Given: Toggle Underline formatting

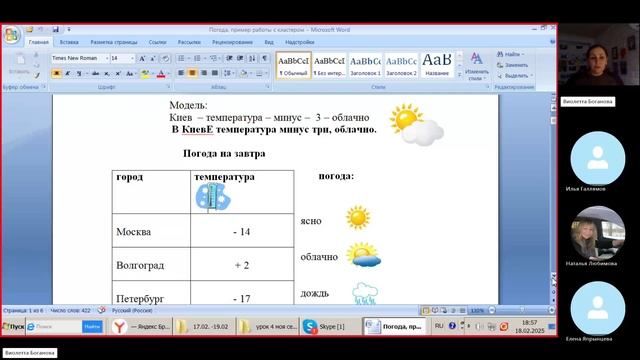Looking at the screenshot, I should (79, 73).
